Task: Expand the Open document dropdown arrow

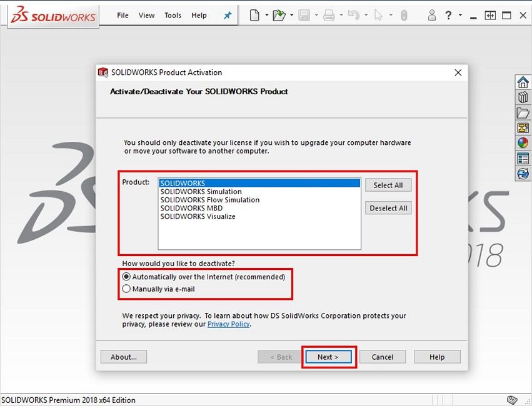Action: click(x=291, y=16)
